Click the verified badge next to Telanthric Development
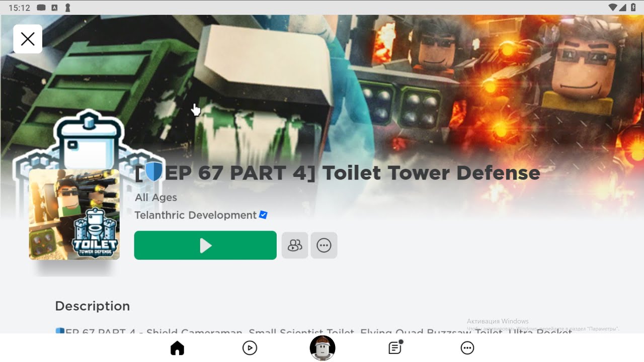 click(263, 215)
